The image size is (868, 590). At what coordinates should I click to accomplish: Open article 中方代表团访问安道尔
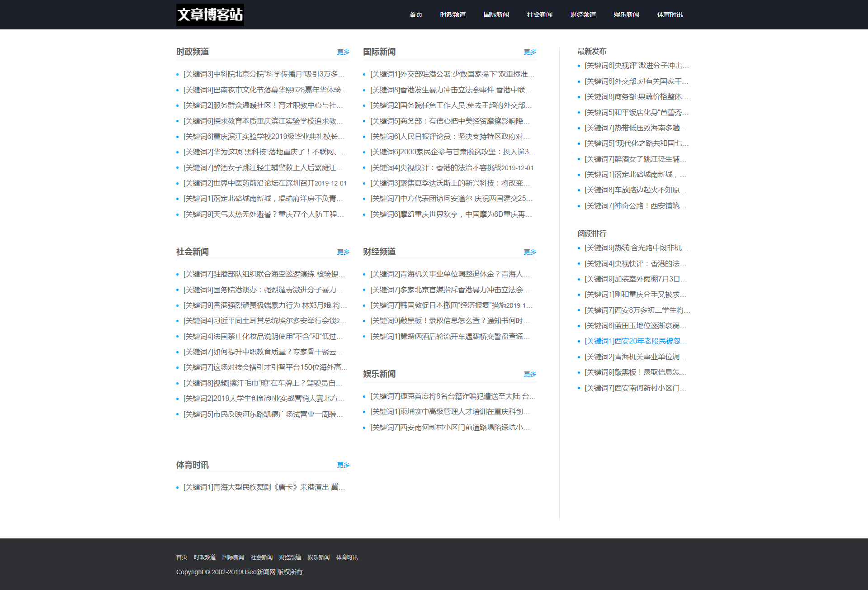(x=452, y=199)
